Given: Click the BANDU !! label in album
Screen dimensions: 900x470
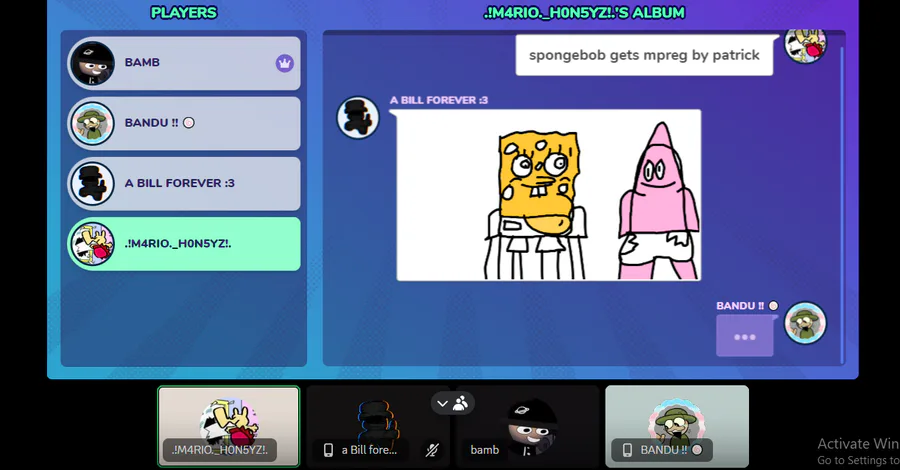Looking at the screenshot, I should tap(747, 306).
